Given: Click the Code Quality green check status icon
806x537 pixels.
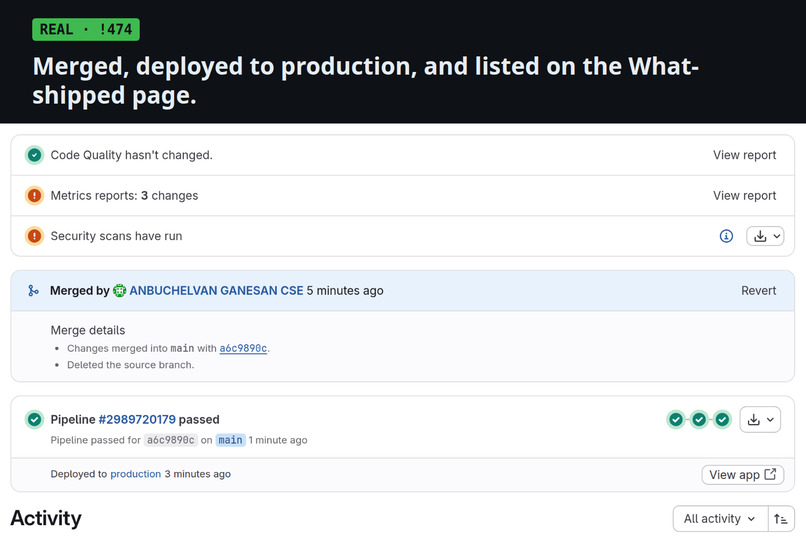Looking at the screenshot, I should (34, 155).
